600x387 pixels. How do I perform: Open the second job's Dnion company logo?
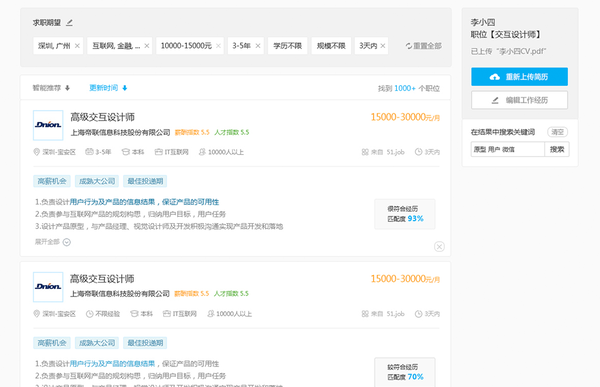point(48,287)
